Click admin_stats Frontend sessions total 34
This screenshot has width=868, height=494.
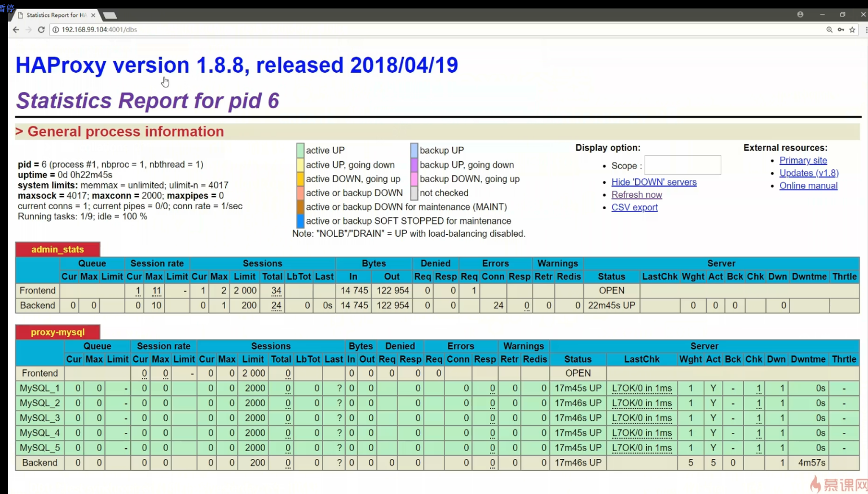(x=276, y=290)
